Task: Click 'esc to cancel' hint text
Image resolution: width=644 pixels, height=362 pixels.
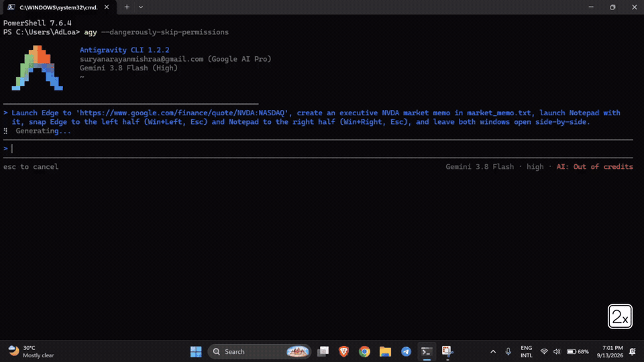Action: pos(31,167)
